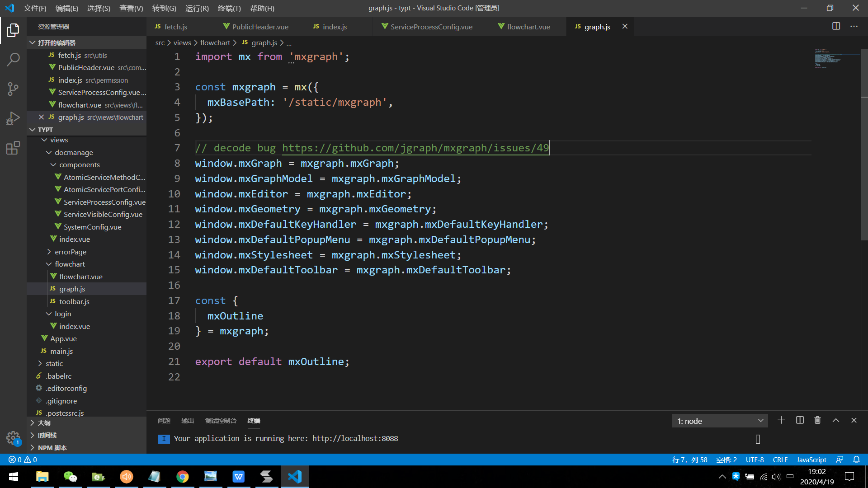Split the editor to the right

[836, 26]
